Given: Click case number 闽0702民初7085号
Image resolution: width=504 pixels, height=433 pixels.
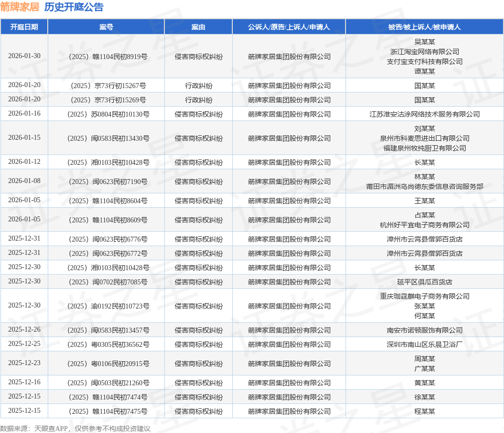Looking at the screenshot, I should pyautogui.click(x=108, y=282).
